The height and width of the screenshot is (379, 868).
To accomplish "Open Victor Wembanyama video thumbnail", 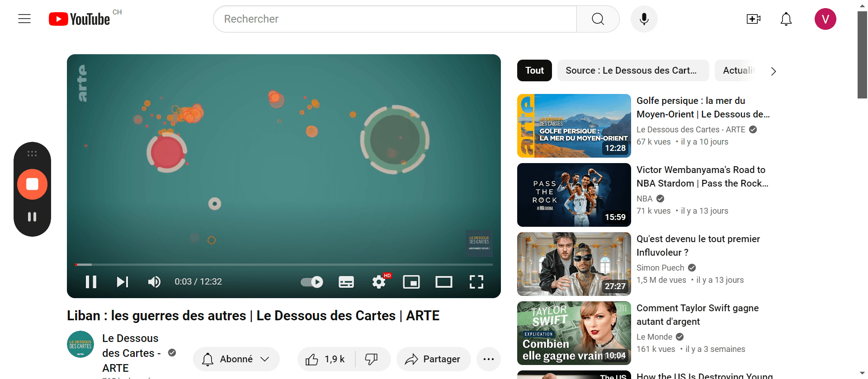I will (574, 195).
